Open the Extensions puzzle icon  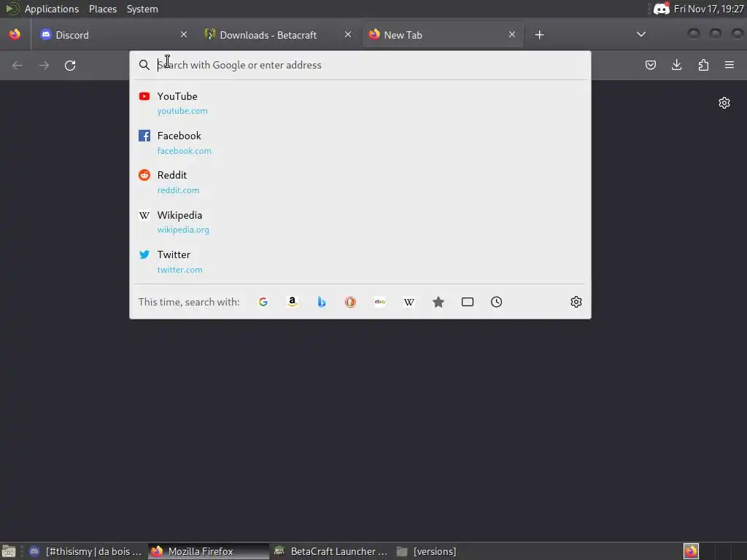pos(703,65)
